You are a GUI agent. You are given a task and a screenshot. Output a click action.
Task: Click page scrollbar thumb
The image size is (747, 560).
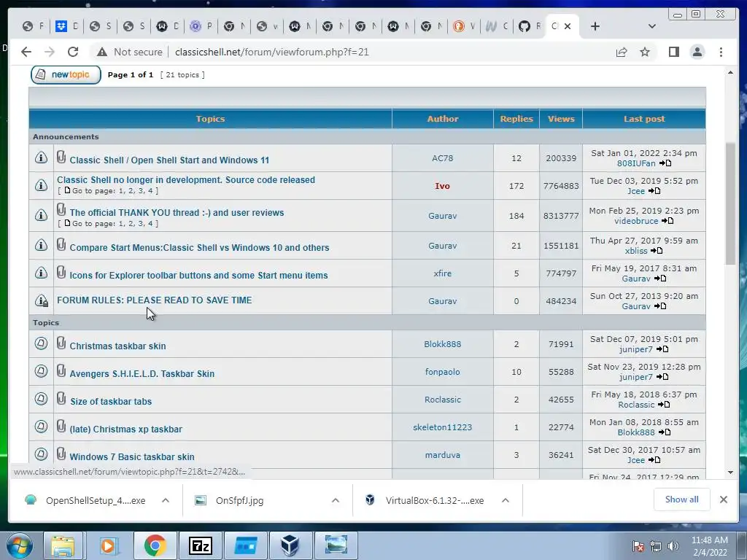pos(729,204)
